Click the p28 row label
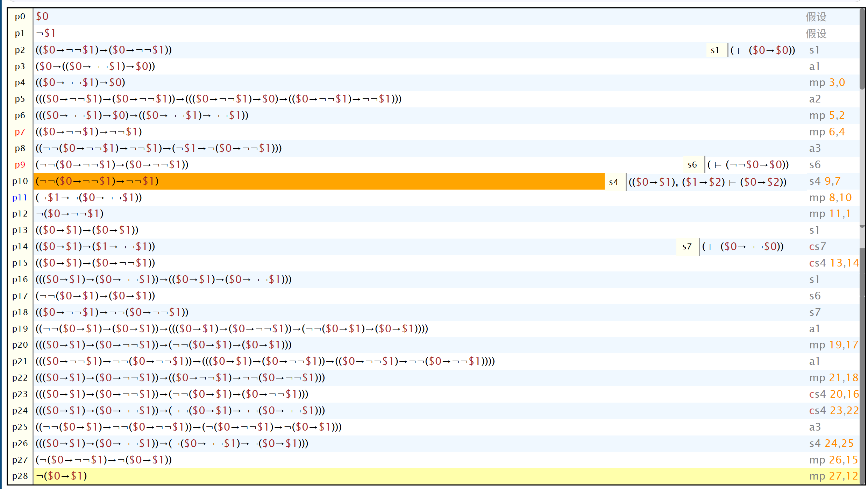 [x=20, y=476]
